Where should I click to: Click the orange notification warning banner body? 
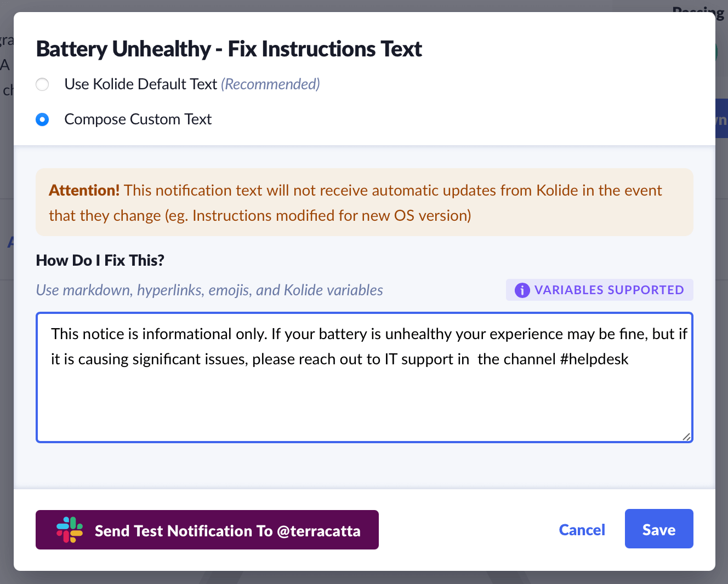(x=364, y=215)
